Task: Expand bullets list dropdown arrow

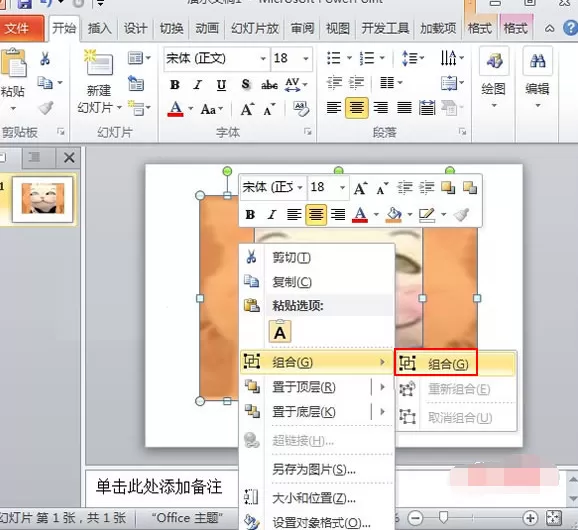Action: (x=349, y=58)
